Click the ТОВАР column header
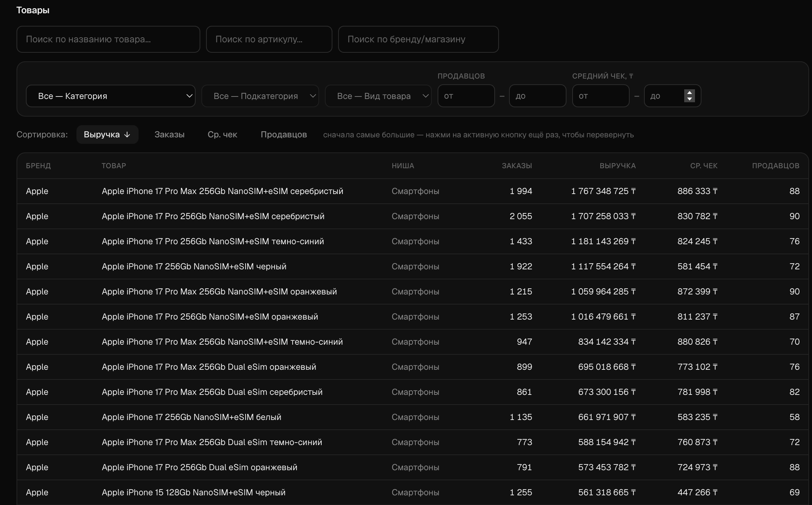This screenshot has height=505, width=812. pyautogui.click(x=114, y=166)
